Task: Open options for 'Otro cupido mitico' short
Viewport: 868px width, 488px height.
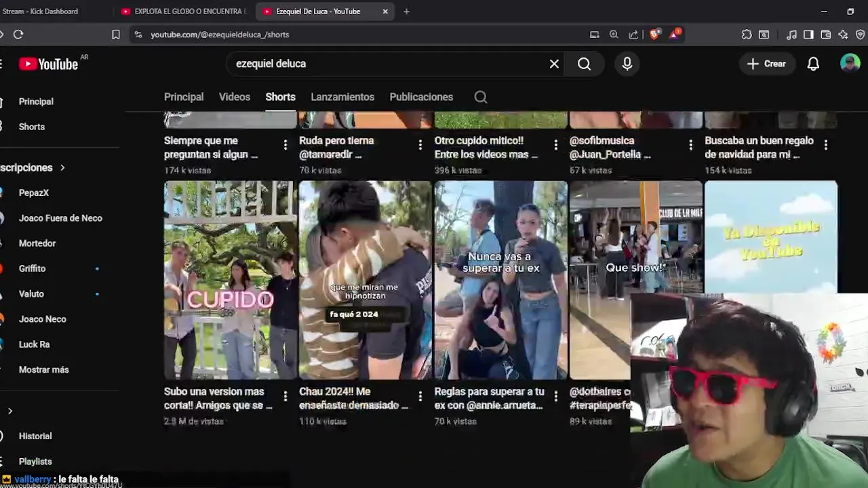Action: 556,144
